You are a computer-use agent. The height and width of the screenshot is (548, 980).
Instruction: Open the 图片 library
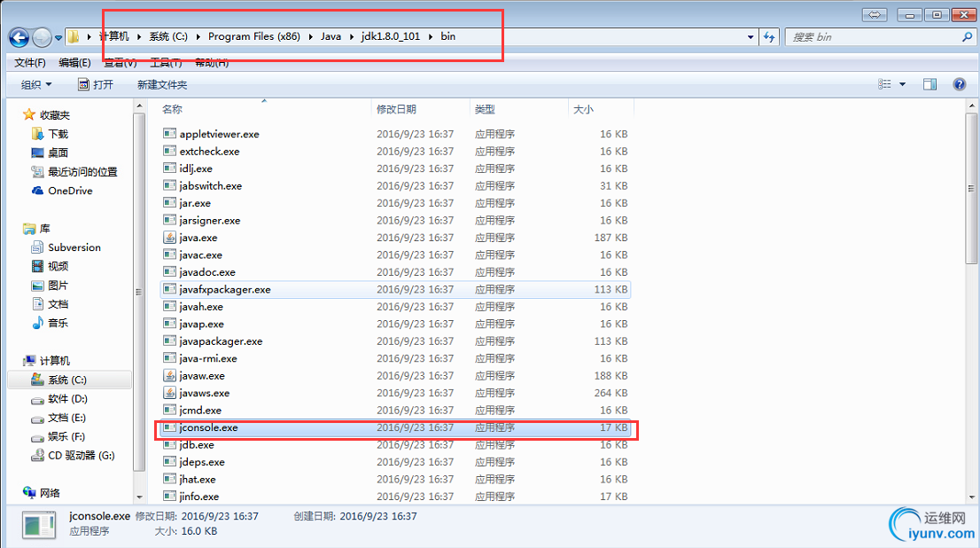pos(50,286)
